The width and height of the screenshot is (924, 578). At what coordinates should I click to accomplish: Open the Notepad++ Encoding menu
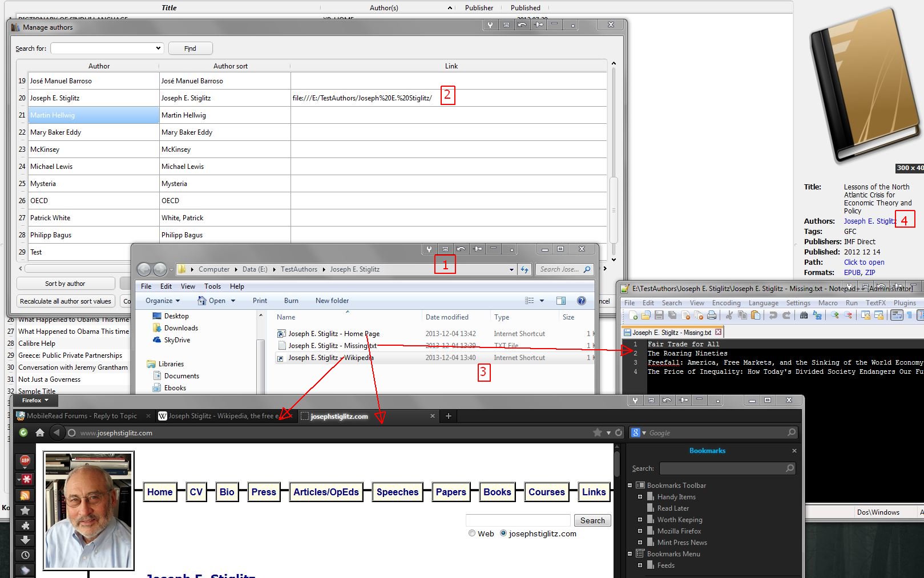727,303
